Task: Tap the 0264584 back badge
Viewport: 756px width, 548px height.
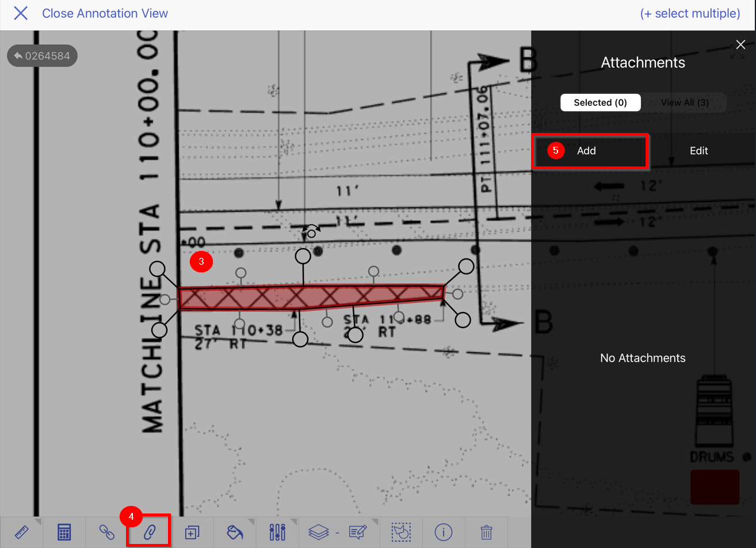Action: pos(42,55)
